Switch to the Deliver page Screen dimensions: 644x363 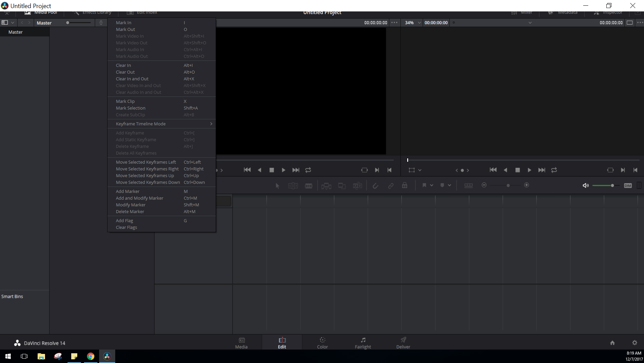tap(403, 343)
